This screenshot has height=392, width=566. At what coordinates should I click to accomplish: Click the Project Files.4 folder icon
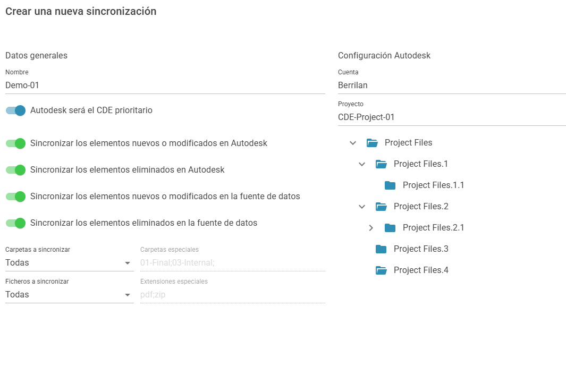coord(381,270)
